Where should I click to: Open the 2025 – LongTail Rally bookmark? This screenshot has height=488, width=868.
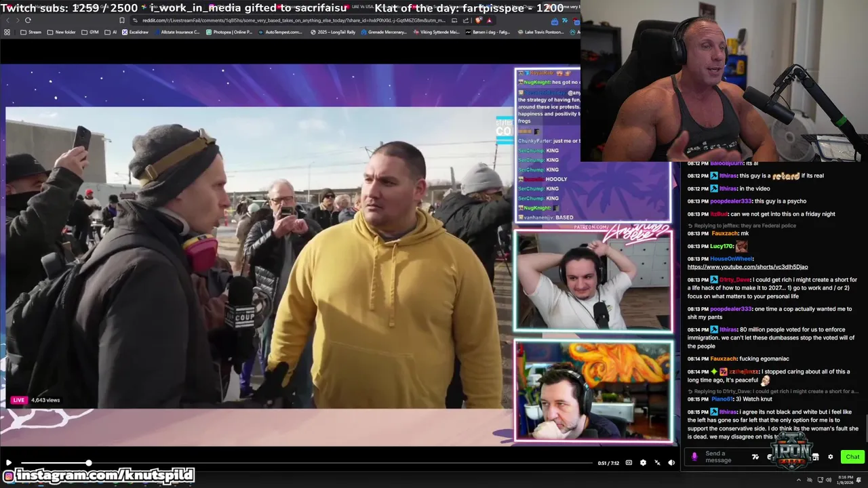point(333,32)
